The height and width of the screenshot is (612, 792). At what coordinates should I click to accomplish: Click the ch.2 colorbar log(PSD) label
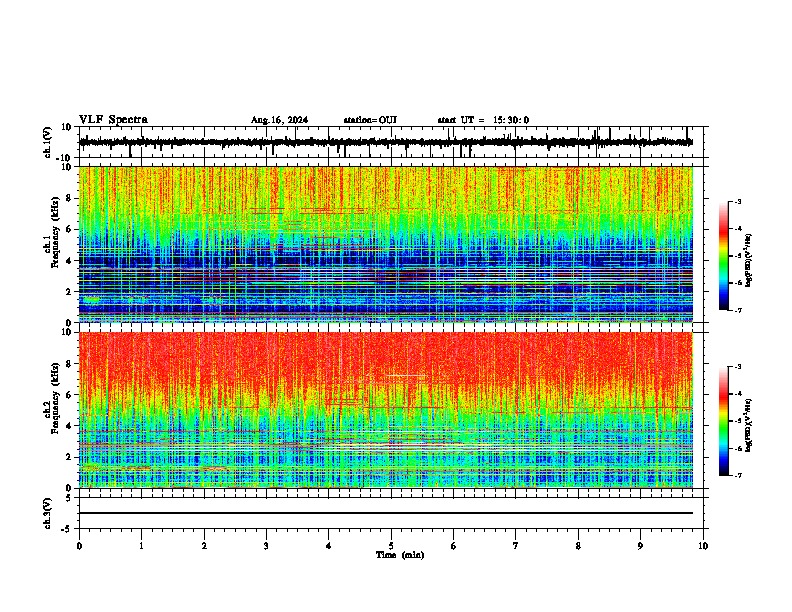tap(749, 424)
